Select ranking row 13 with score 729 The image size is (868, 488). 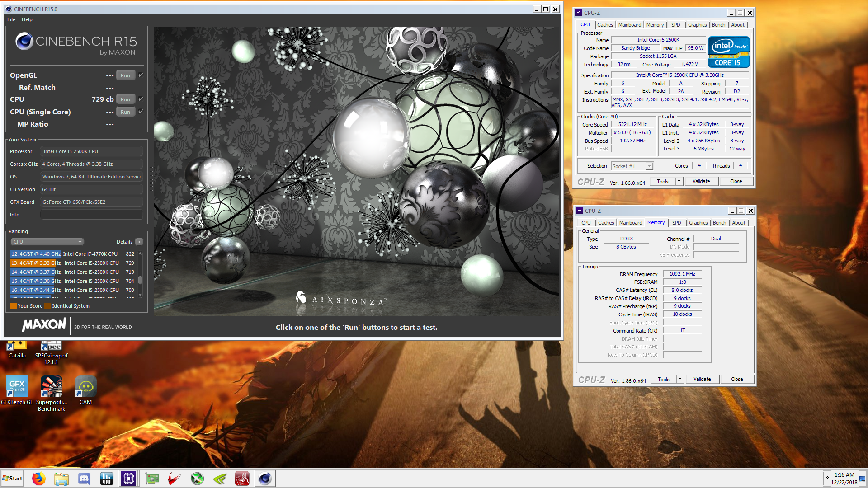pos(73,263)
